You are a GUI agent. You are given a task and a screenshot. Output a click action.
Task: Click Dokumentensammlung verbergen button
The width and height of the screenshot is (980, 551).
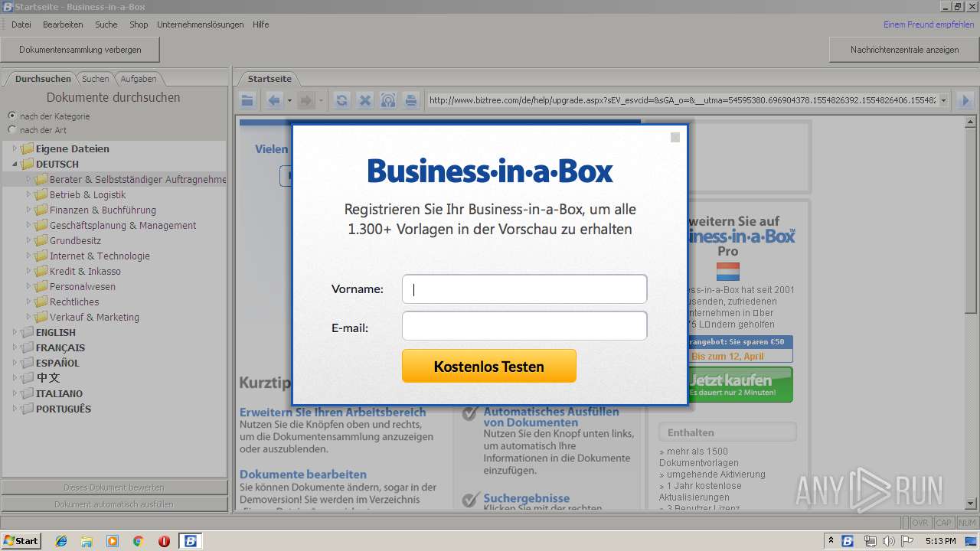(x=80, y=50)
